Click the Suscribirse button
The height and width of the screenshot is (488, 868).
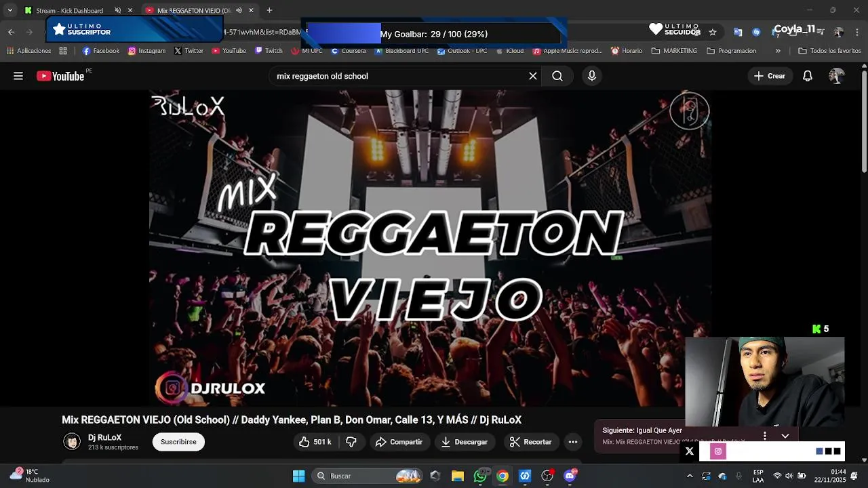pyautogui.click(x=178, y=442)
